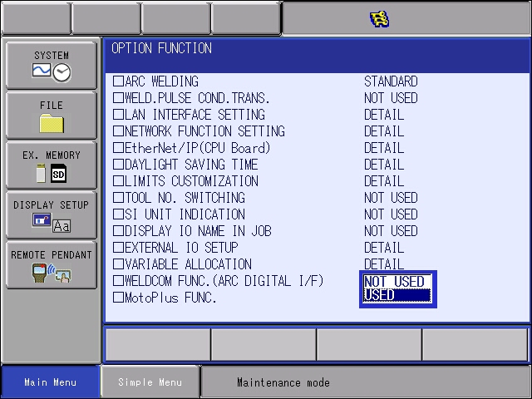Open DETAIL for DAYLIGHT SAVING TIME
This screenshot has height=399, width=532.
click(384, 165)
